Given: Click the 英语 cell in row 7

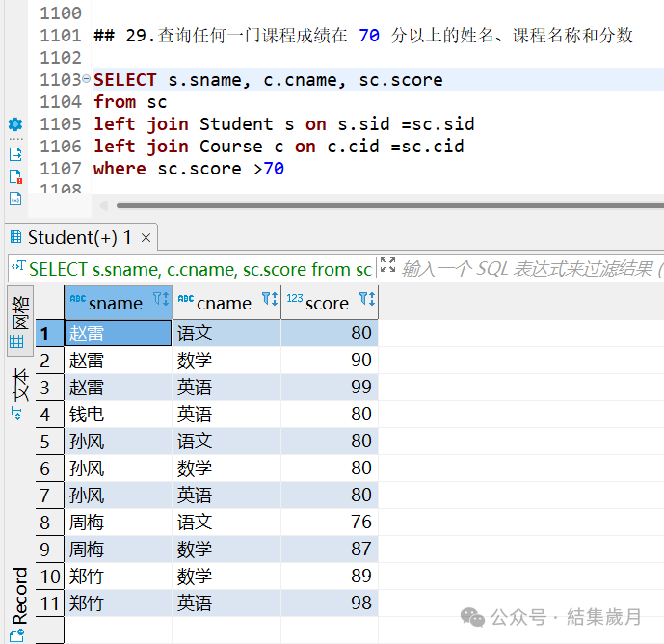Looking at the screenshot, I should pos(226,496).
